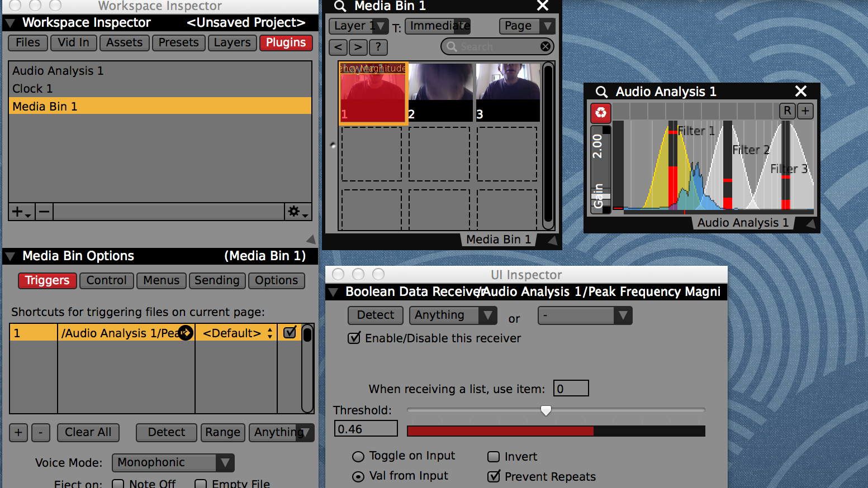Viewport: 868px width, 488px height.
Task: Toggle the trigger row 1 enable checkbox
Action: 290,333
